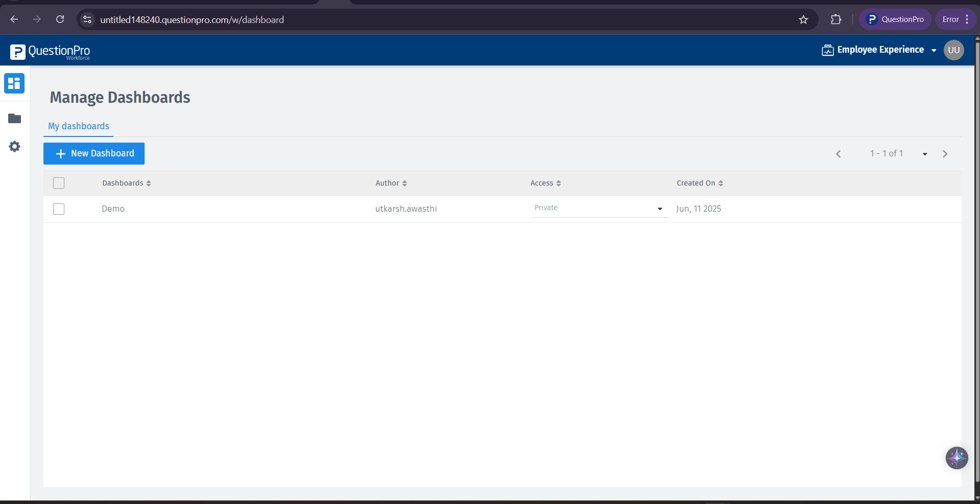Screen dimensions: 980x504
Task: Sort by Dashboards column
Action: click(126, 183)
